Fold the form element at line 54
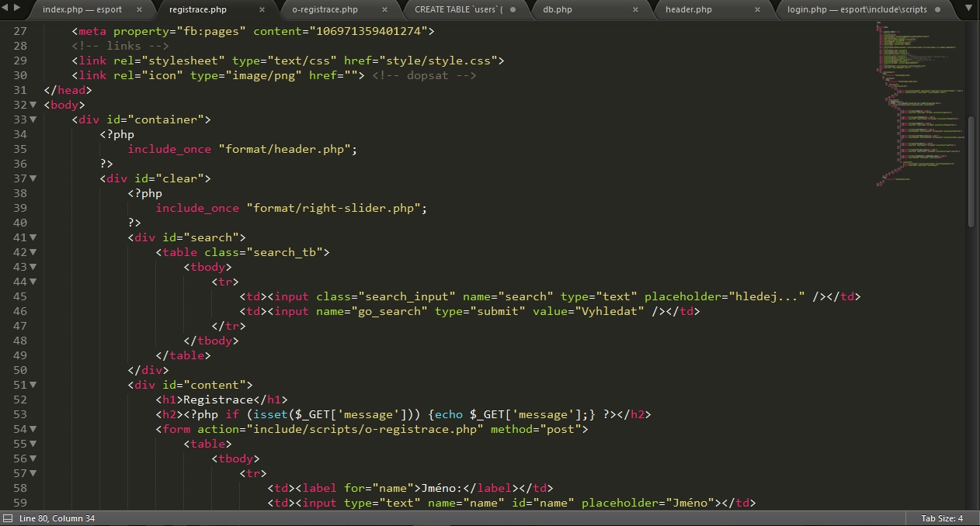 click(x=33, y=429)
